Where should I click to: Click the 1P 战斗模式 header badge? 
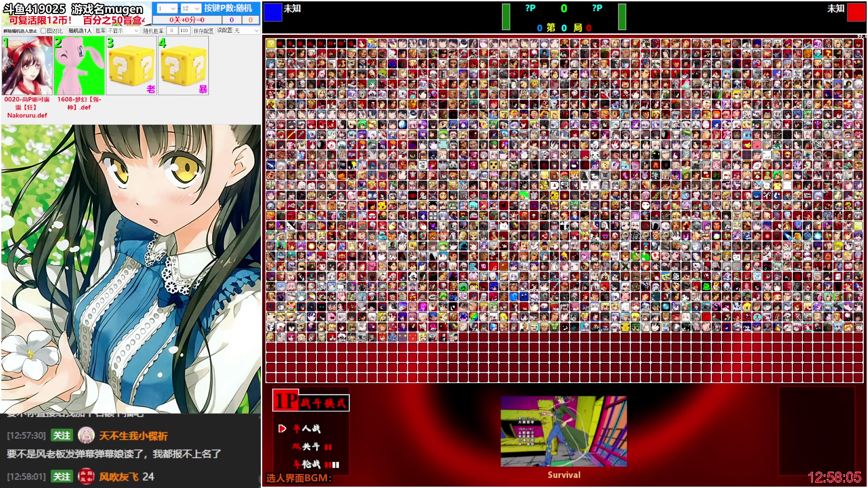point(311,400)
